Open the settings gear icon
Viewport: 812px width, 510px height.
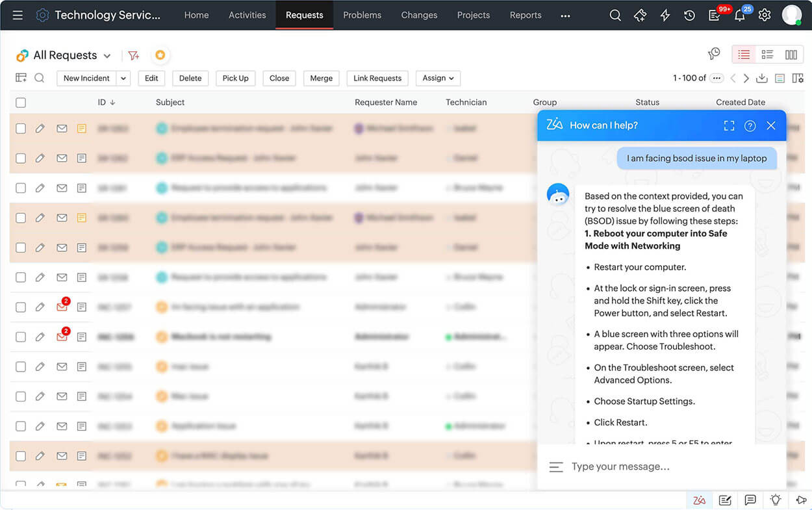pos(765,15)
